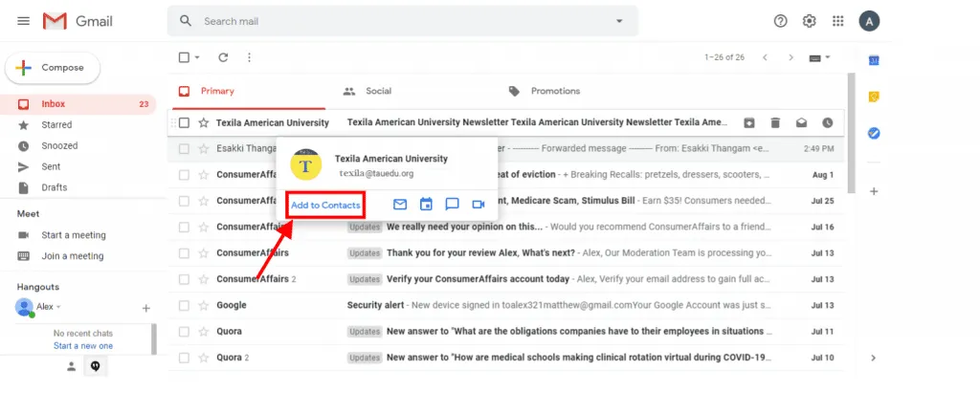Send message chat icon in the contact card
The image size is (980, 413).
click(x=453, y=204)
